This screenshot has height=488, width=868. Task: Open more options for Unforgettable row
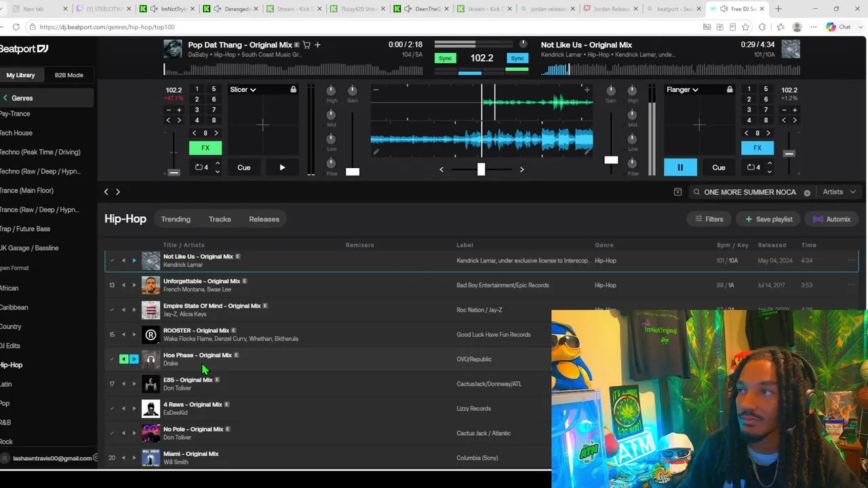pos(851,285)
